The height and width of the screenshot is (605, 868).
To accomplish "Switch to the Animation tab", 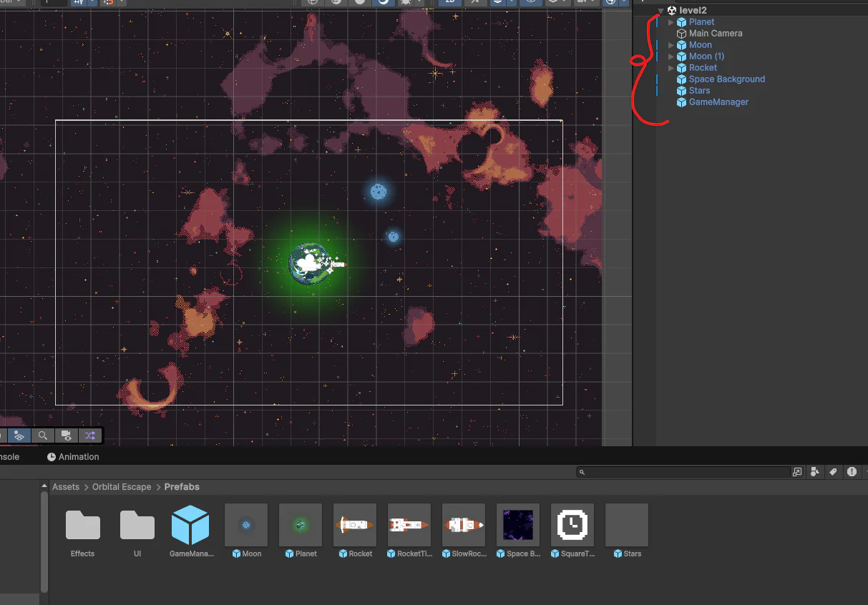I will (x=72, y=457).
